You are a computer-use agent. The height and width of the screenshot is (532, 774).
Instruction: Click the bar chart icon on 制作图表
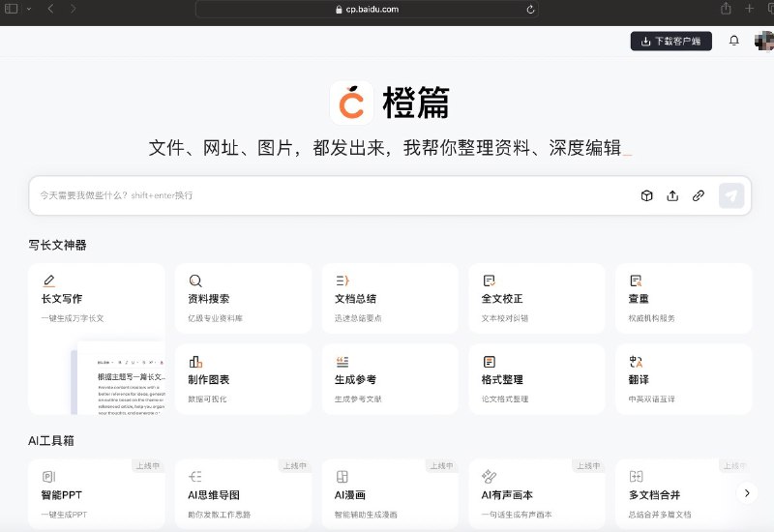[195, 362]
